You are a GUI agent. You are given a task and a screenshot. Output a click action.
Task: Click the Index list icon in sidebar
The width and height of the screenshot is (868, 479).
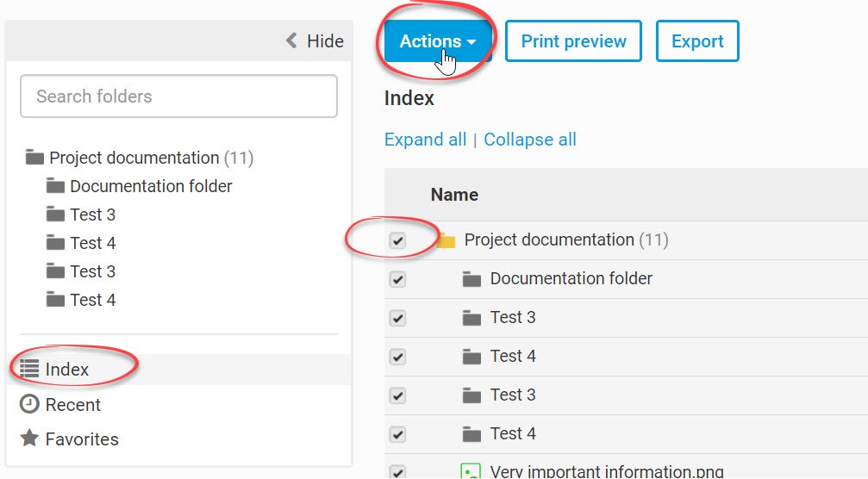tap(29, 370)
